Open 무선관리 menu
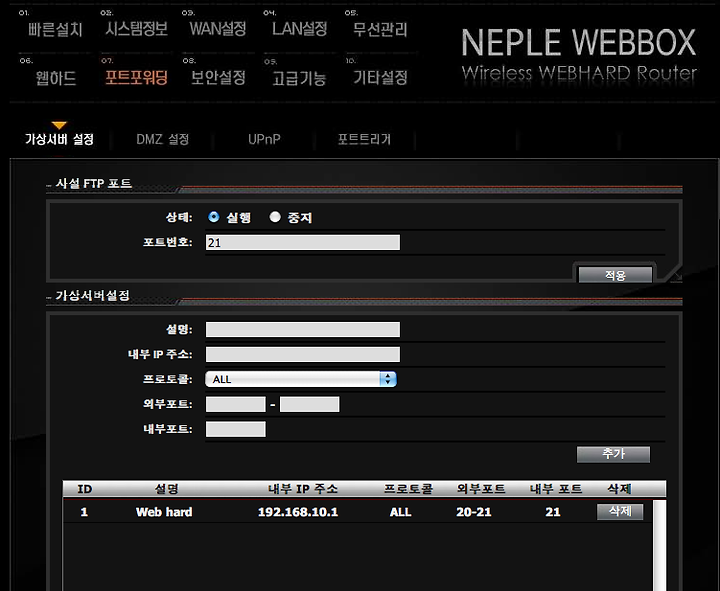This screenshot has width=720, height=591. tap(380, 29)
